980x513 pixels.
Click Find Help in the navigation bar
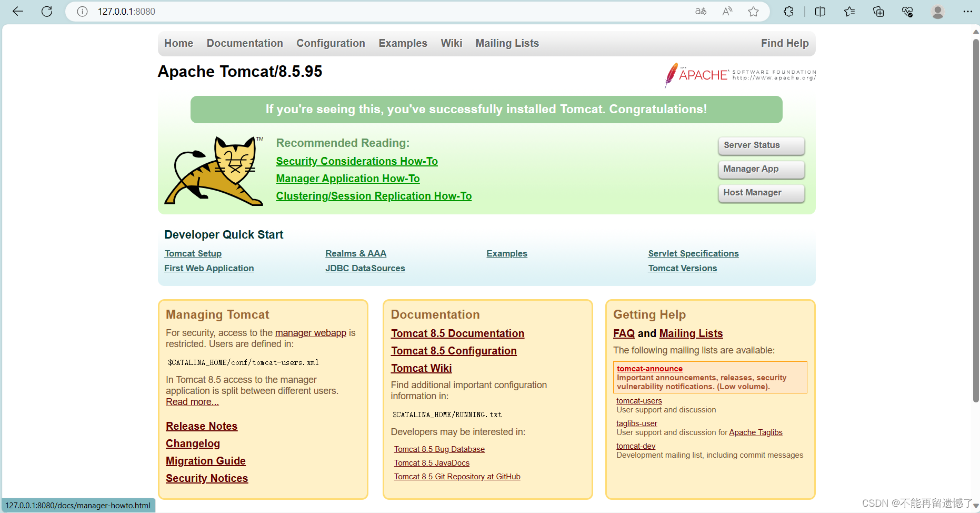pos(785,43)
